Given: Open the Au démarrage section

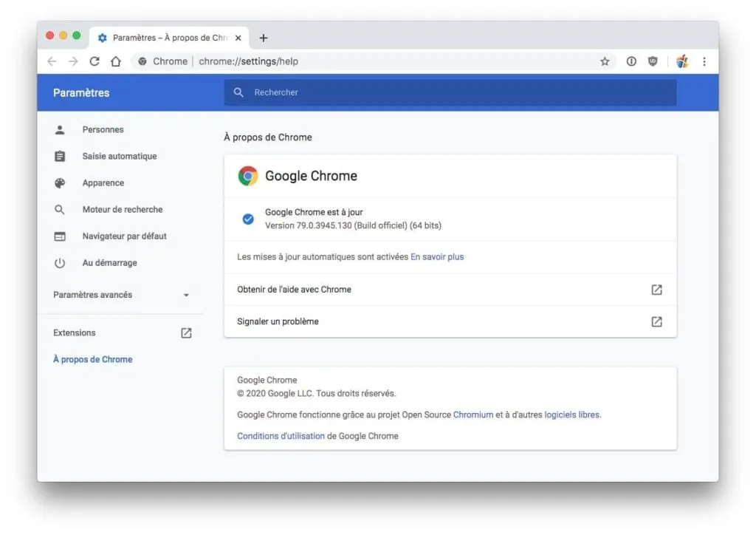Looking at the screenshot, I should click(x=109, y=262).
